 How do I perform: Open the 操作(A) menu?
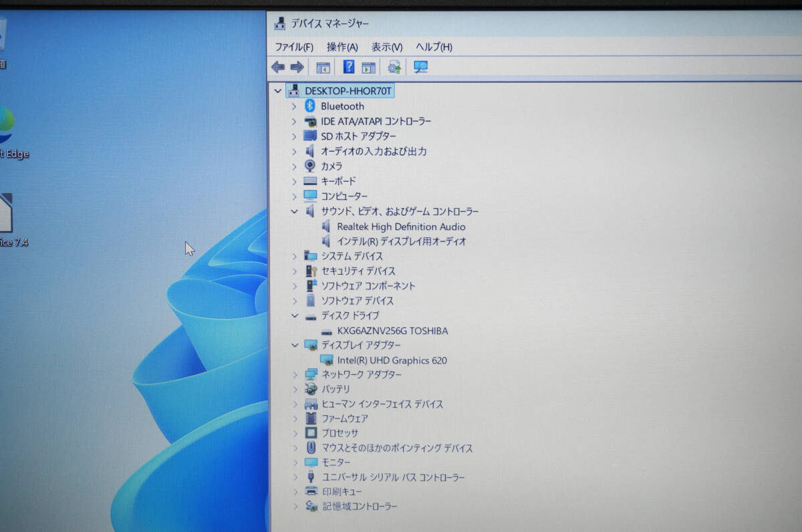(342, 47)
